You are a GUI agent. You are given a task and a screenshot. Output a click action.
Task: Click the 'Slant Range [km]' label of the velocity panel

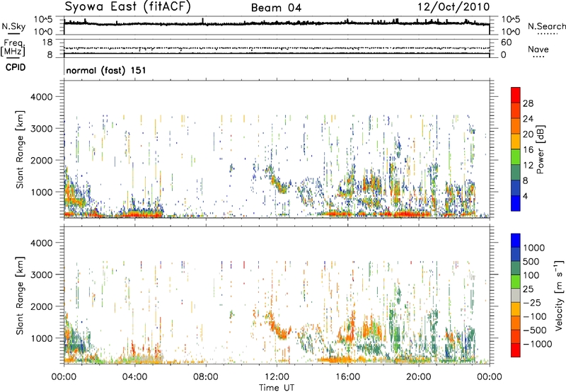[x=20, y=295]
